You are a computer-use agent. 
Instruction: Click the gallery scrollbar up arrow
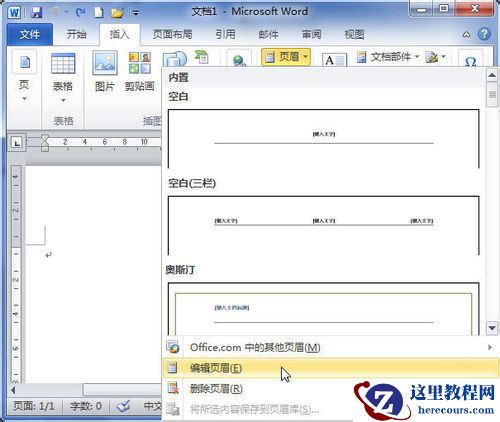click(492, 75)
